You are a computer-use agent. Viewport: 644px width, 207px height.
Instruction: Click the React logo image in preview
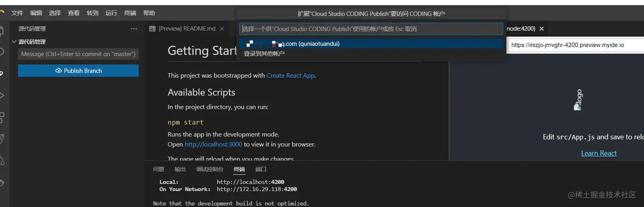[578, 100]
